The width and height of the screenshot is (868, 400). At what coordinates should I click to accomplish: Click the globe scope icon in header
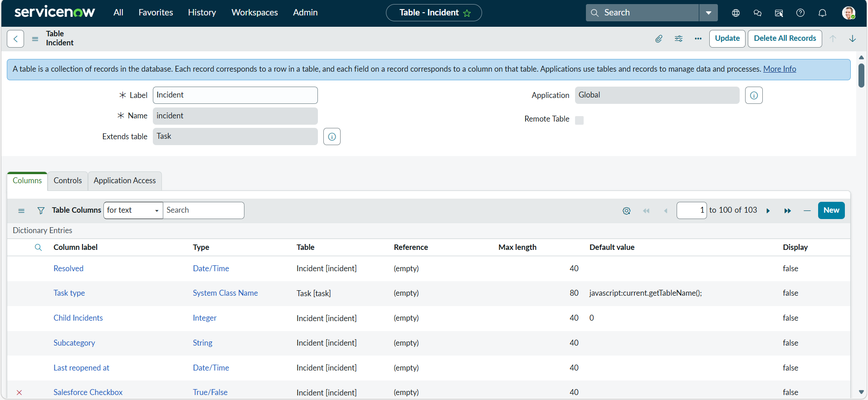736,13
